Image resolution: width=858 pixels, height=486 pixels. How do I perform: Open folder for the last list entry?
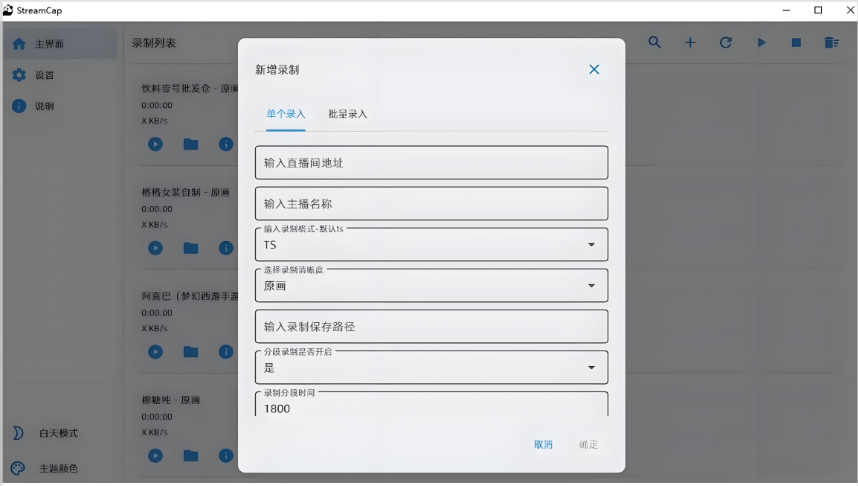click(x=190, y=455)
